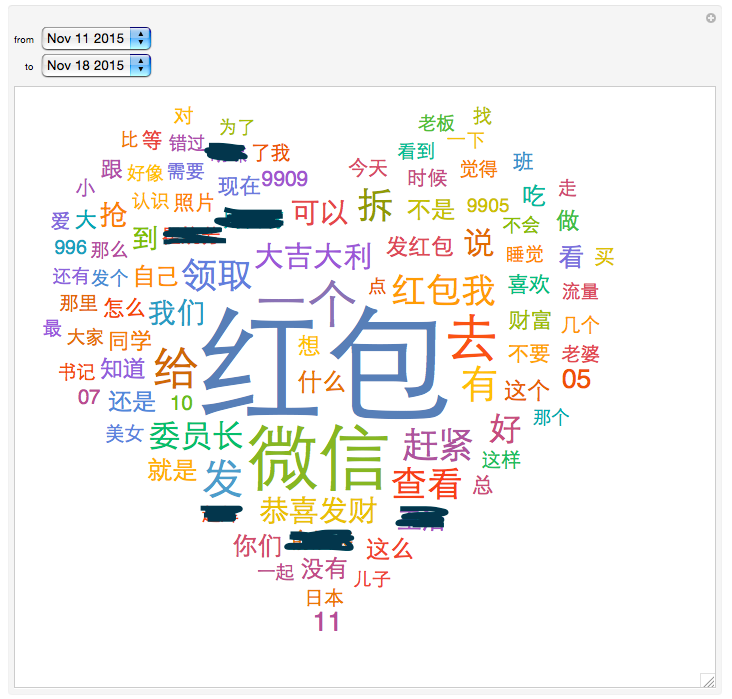The height and width of the screenshot is (699, 732).
Task: Click the purple word 需要
Action: [x=186, y=171]
